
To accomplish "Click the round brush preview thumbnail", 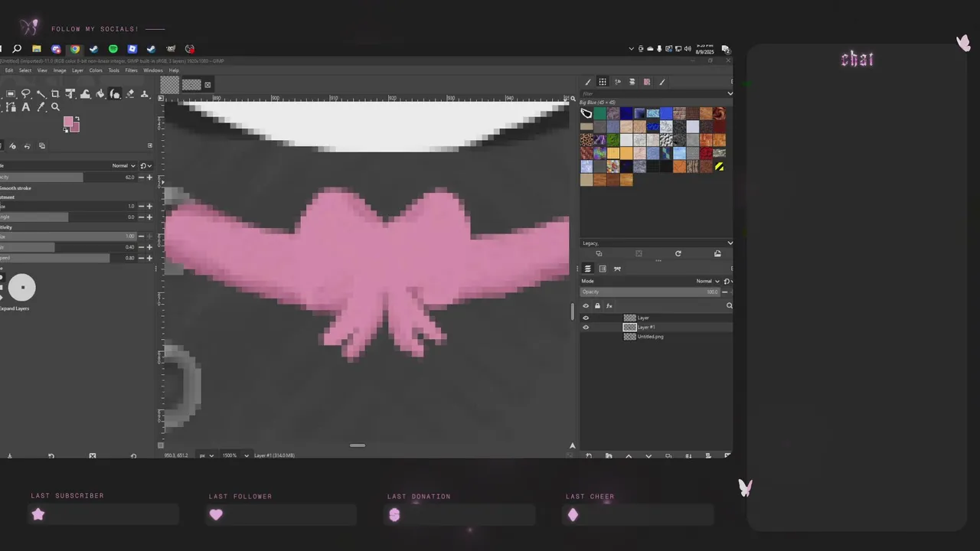I will click(x=22, y=287).
